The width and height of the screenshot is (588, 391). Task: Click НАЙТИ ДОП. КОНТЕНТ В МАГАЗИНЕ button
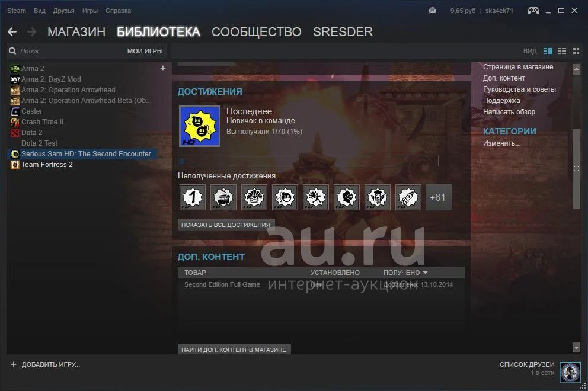[x=234, y=350]
